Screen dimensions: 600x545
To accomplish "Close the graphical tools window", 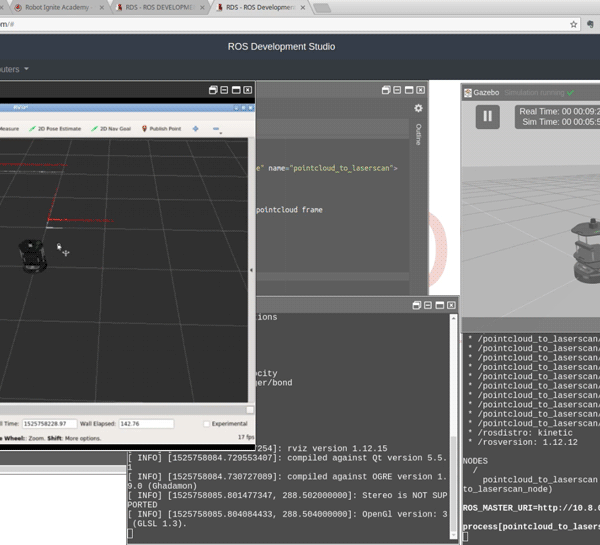I will click(248, 90).
